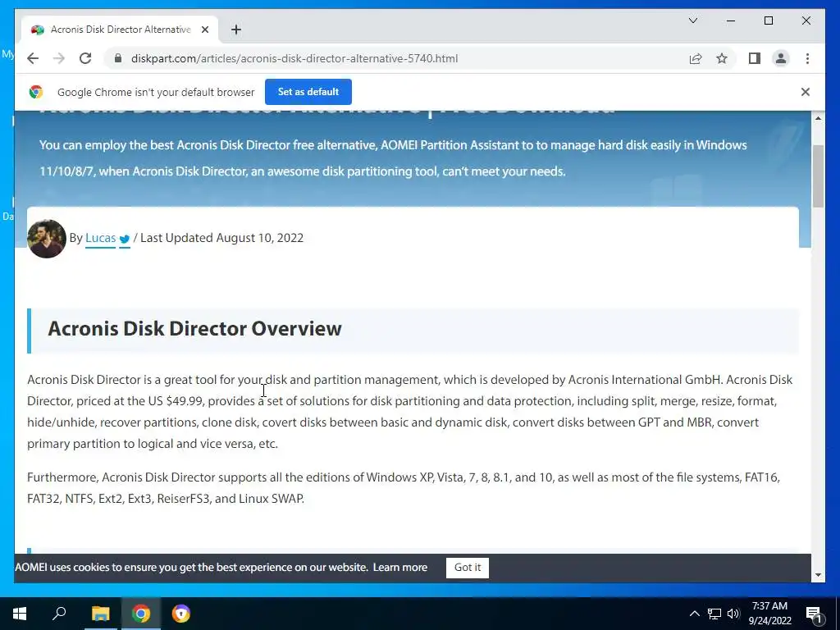840x630 pixels.
Task: Click the Last Updated August 10, 2022 text
Action: tap(221, 238)
